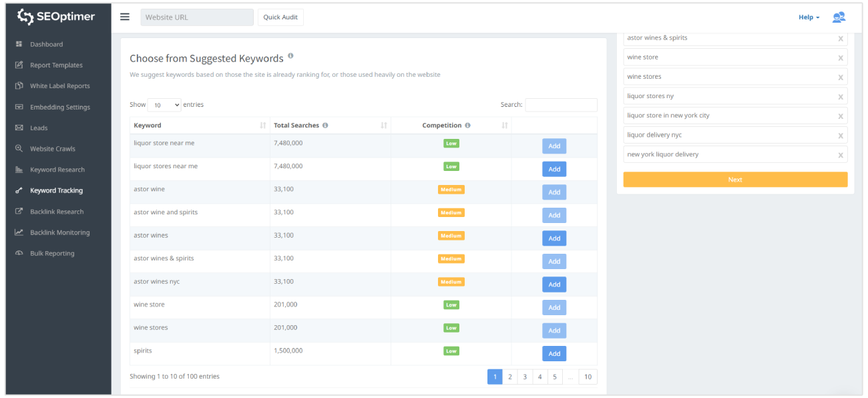Screen dimensions: 868x398
Task: Click info icon beside Suggested Keywords heading
Action: 290,57
